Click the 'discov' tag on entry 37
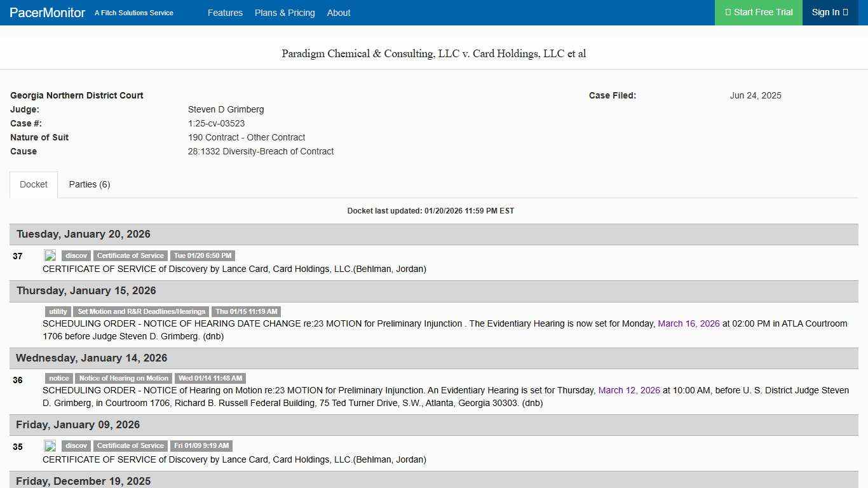868x488 pixels. click(x=76, y=255)
